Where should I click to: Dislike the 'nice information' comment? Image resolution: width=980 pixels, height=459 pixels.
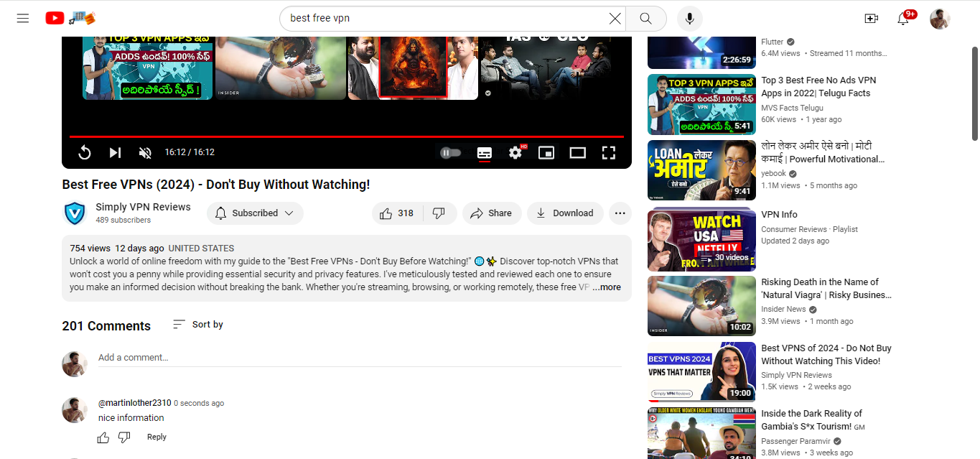pos(124,437)
